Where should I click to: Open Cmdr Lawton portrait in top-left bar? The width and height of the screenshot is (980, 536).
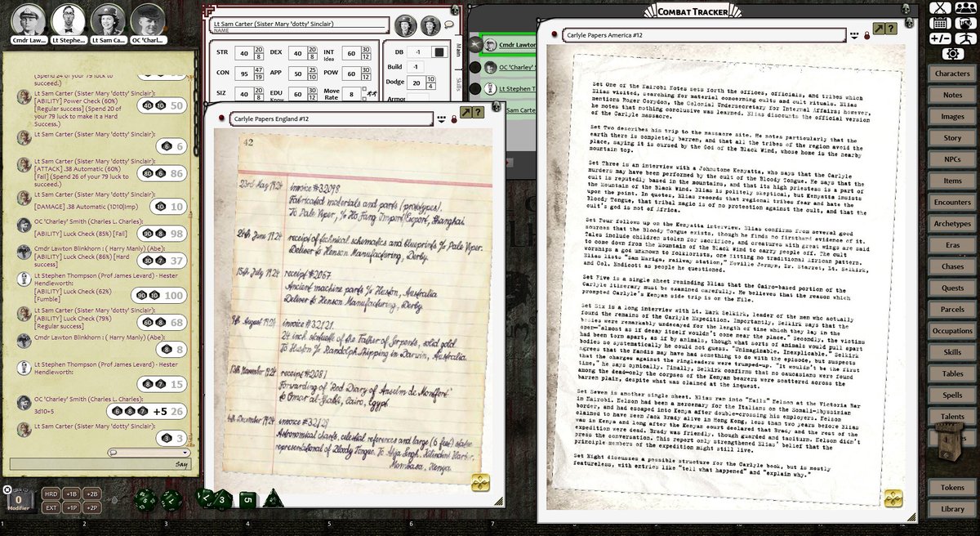27,20
